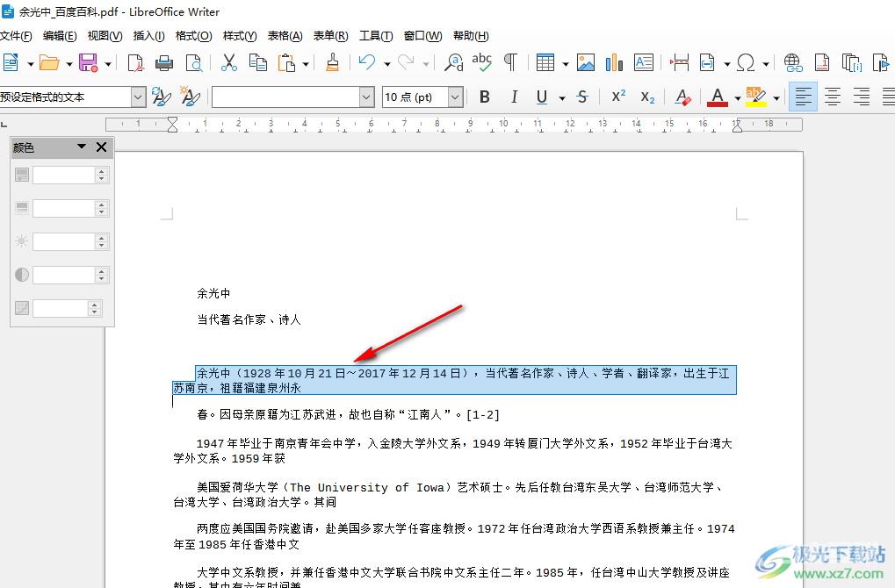Save the document with floppy icon

88,62
